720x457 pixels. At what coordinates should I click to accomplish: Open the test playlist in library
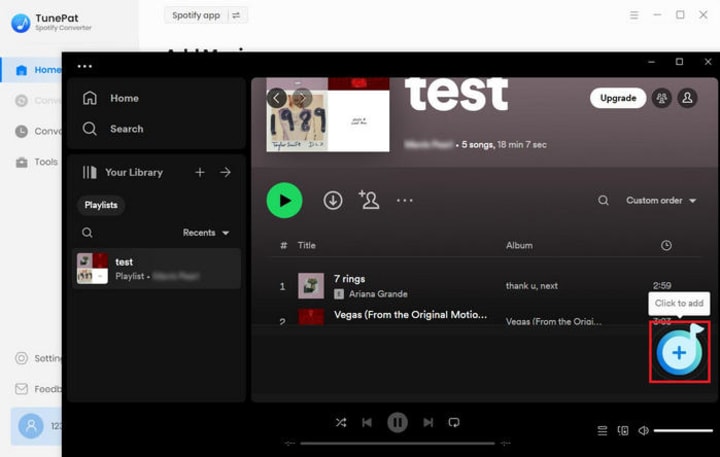point(156,269)
